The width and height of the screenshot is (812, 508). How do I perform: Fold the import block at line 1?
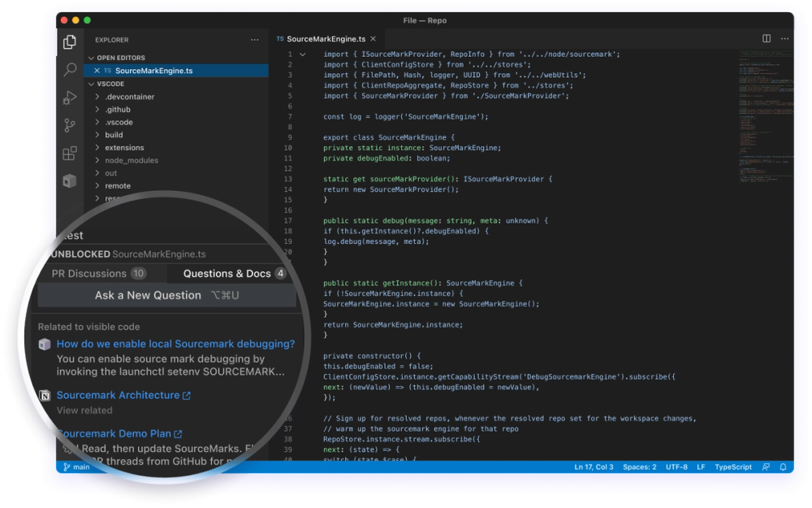tap(302, 54)
